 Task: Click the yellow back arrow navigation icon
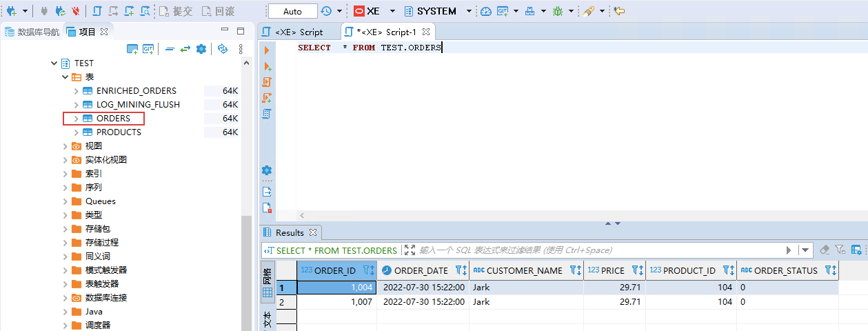click(619, 11)
